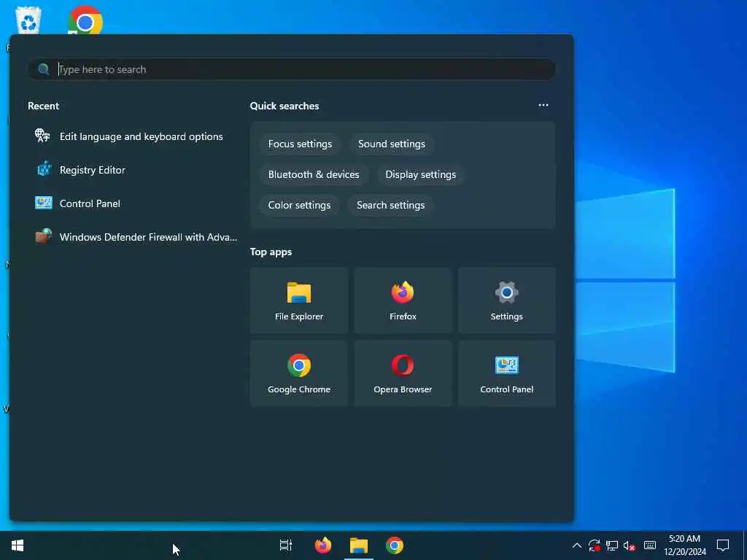The height and width of the screenshot is (560, 747).
Task: Choose Color settings quick search
Action: pos(299,205)
